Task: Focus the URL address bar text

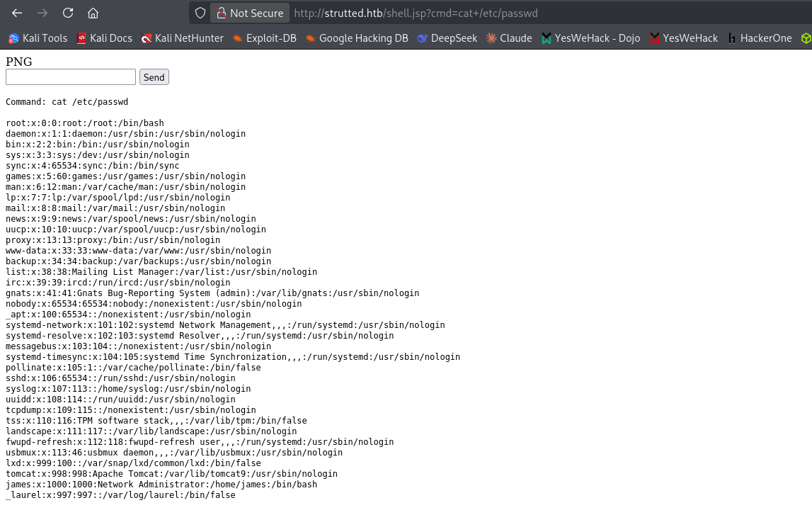Action: [416, 13]
